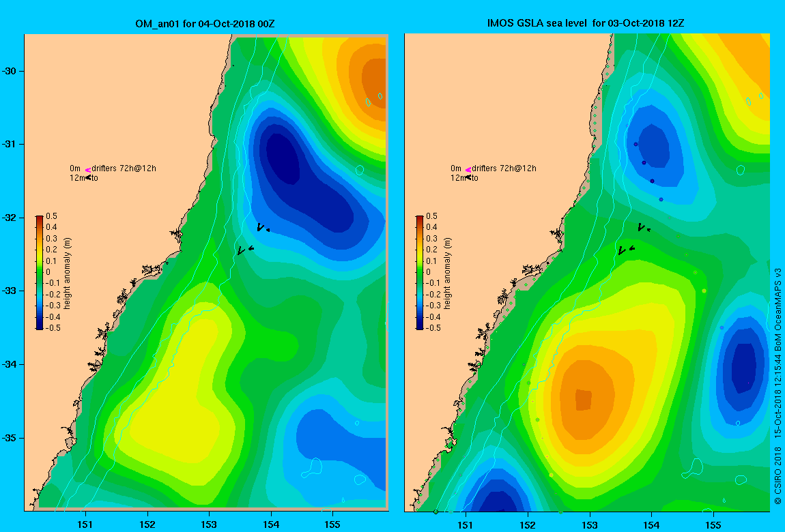Click the -0.5 color scale label in IMOS GSLA map
785x532 pixels.
click(x=433, y=328)
